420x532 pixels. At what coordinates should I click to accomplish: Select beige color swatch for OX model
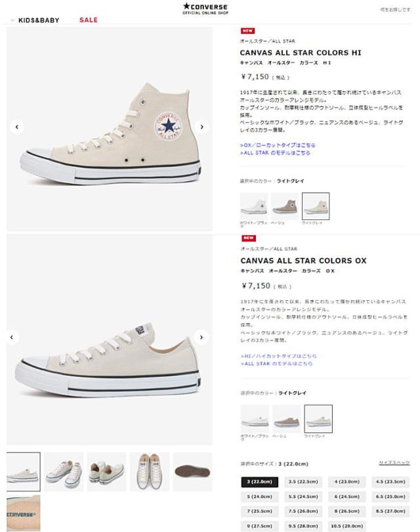click(x=286, y=418)
